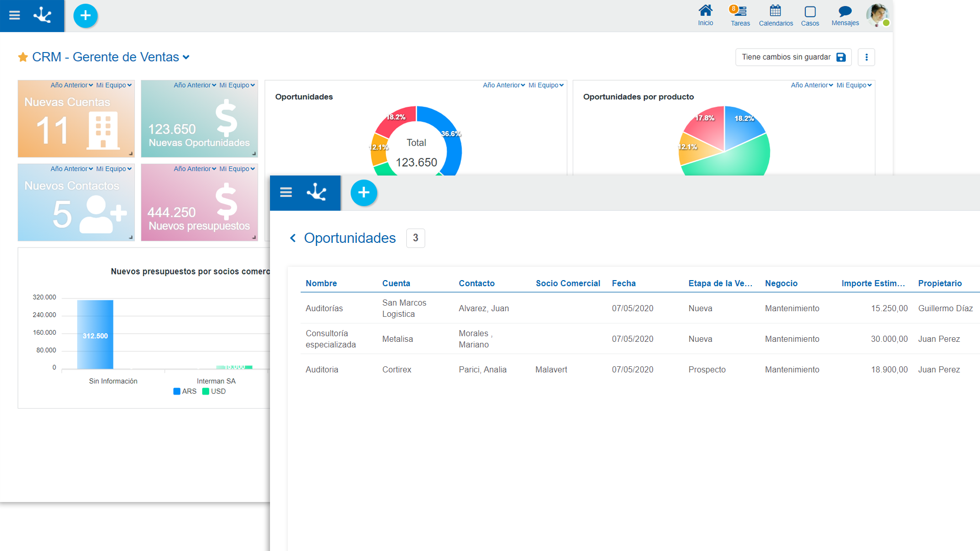Click the 30.000,00 amount cell
980x551 pixels.
pos(889,339)
